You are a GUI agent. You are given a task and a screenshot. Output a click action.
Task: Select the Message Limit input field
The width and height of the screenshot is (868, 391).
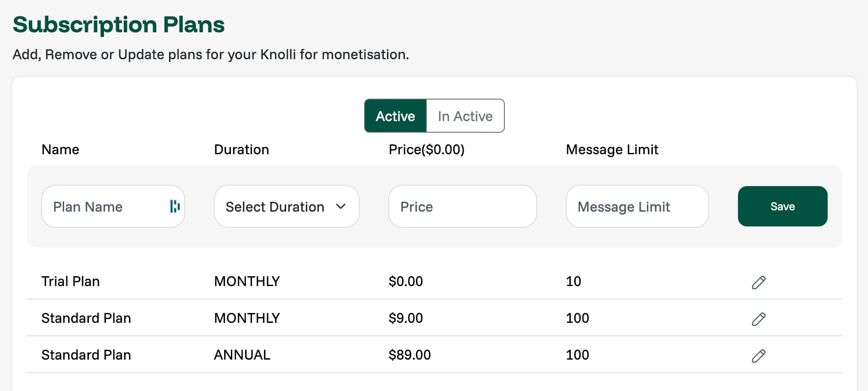pyautogui.click(x=637, y=206)
